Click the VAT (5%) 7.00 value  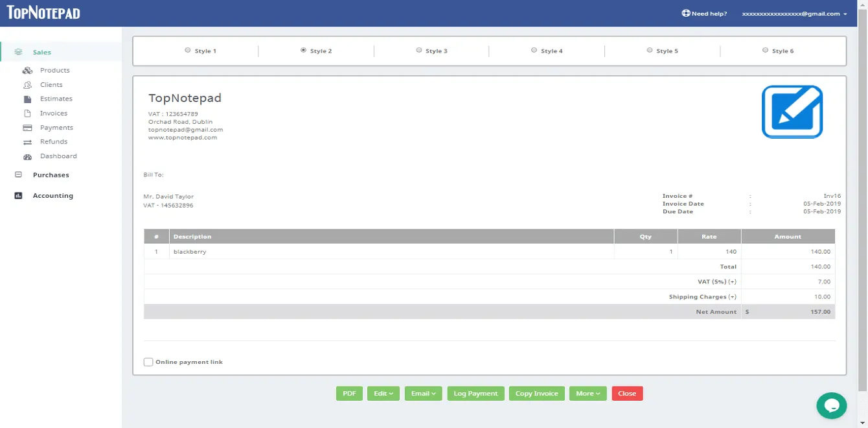click(x=824, y=282)
